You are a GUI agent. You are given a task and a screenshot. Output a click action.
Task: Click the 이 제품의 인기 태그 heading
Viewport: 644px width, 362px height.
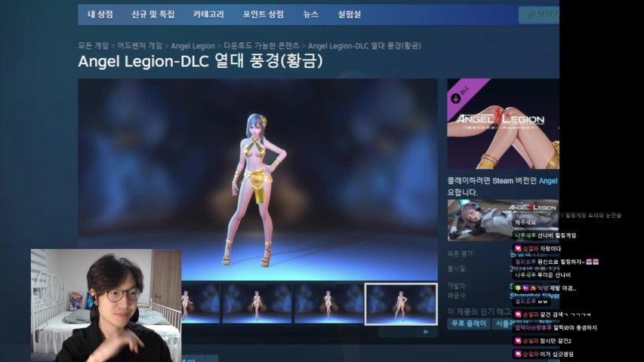pos(479,312)
